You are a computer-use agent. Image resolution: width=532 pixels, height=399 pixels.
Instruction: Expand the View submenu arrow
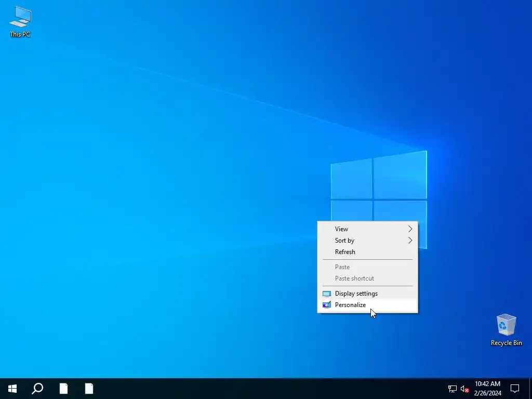click(x=410, y=229)
